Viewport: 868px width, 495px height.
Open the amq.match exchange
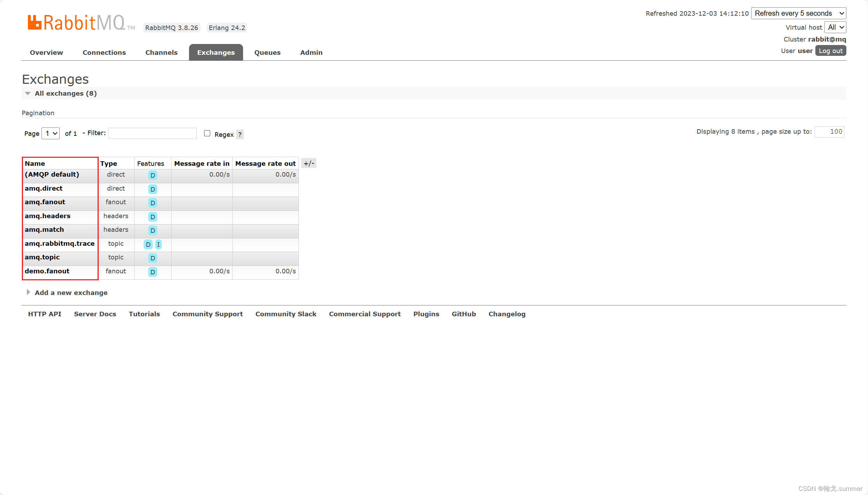pyautogui.click(x=44, y=229)
